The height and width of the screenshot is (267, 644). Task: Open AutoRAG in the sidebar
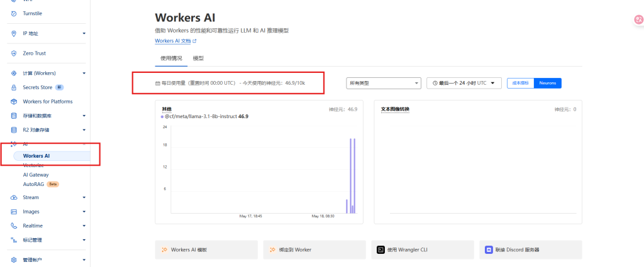point(33,184)
